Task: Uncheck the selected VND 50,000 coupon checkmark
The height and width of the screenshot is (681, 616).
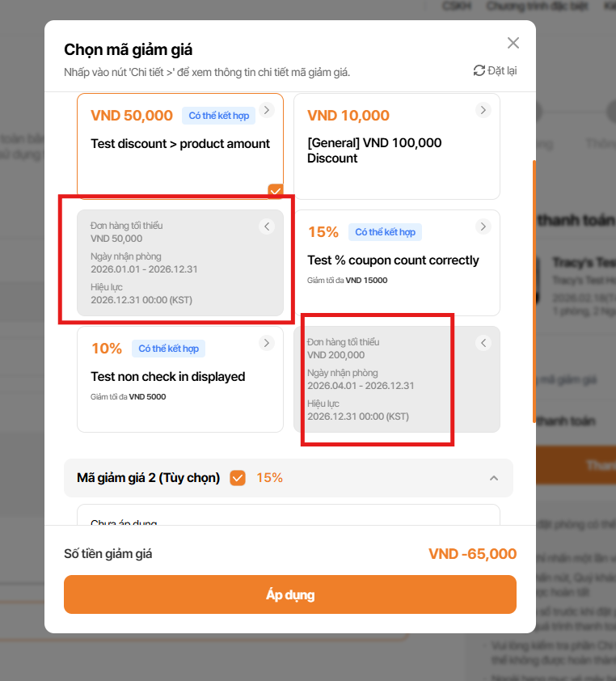Action: (x=275, y=191)
